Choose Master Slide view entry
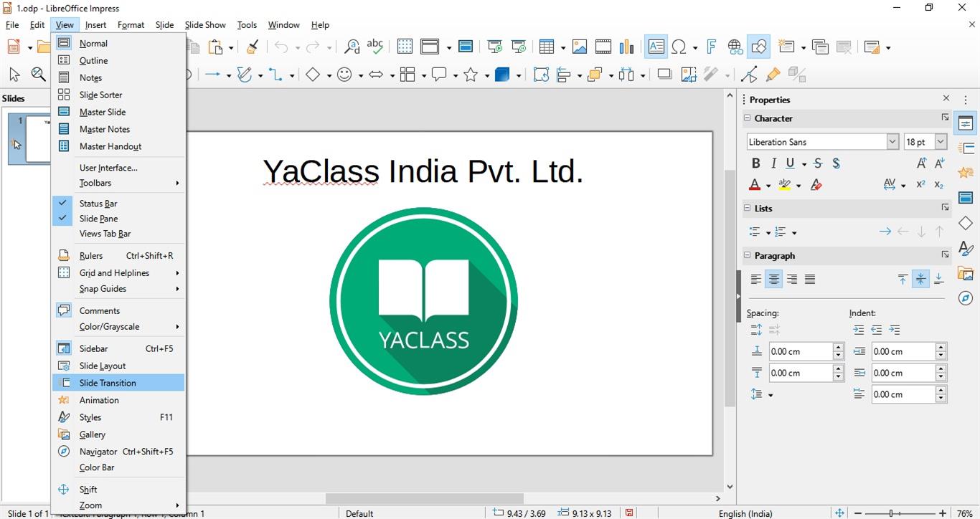Screen dimensions: 980x519 pos(103,113)
